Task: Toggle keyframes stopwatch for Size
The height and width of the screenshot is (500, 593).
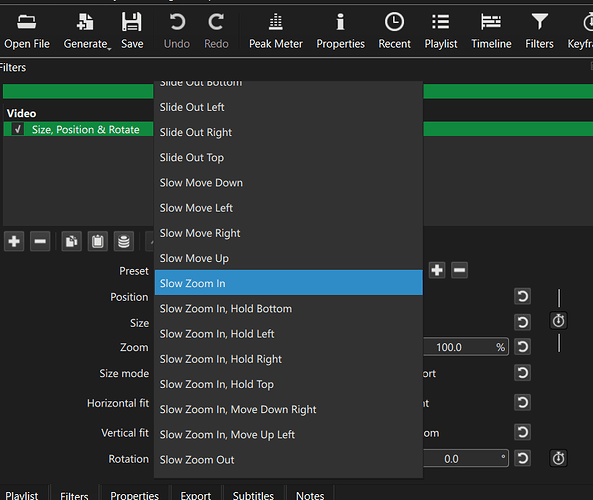Action: (558, 321)
